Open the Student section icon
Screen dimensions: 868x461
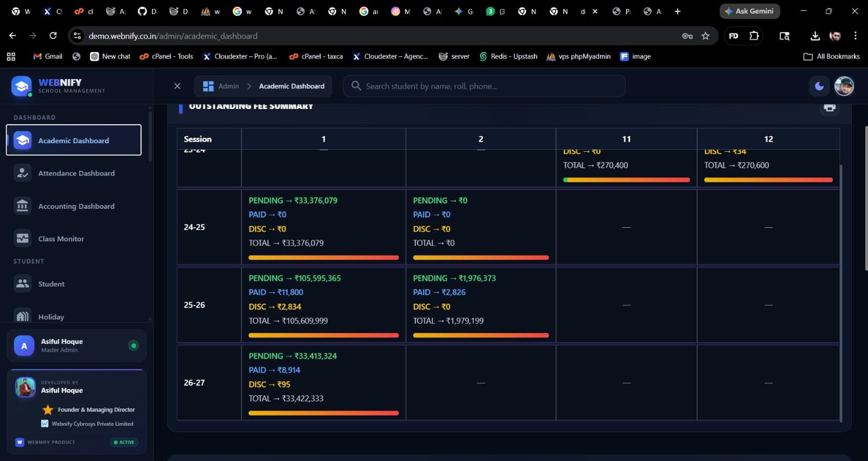[23, 284]
